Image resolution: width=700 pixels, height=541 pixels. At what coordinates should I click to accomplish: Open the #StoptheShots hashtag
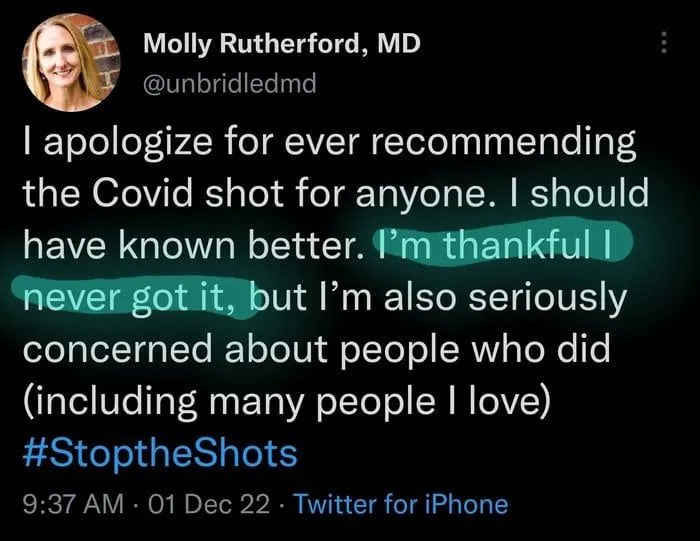pyautogui.click(x=159, y=455)
